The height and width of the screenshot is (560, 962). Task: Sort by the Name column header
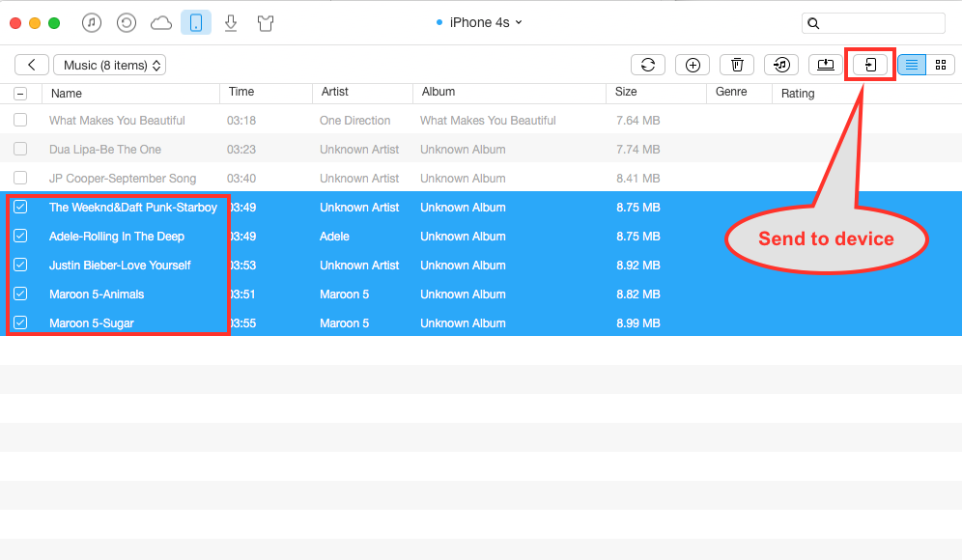[67, 94]
